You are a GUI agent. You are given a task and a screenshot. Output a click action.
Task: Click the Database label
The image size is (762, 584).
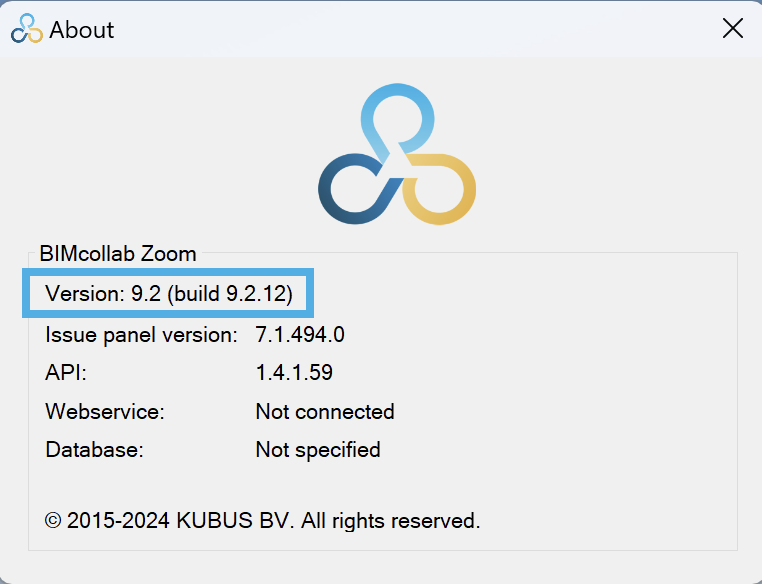(x=94, y=449)
